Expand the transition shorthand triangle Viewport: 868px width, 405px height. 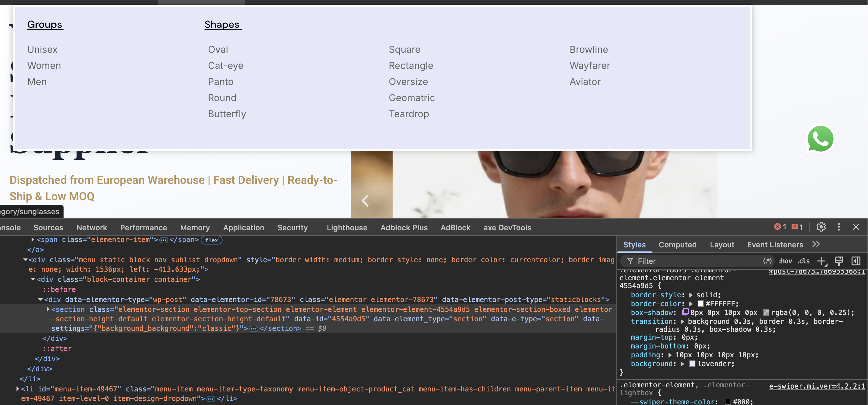[682, 321]
